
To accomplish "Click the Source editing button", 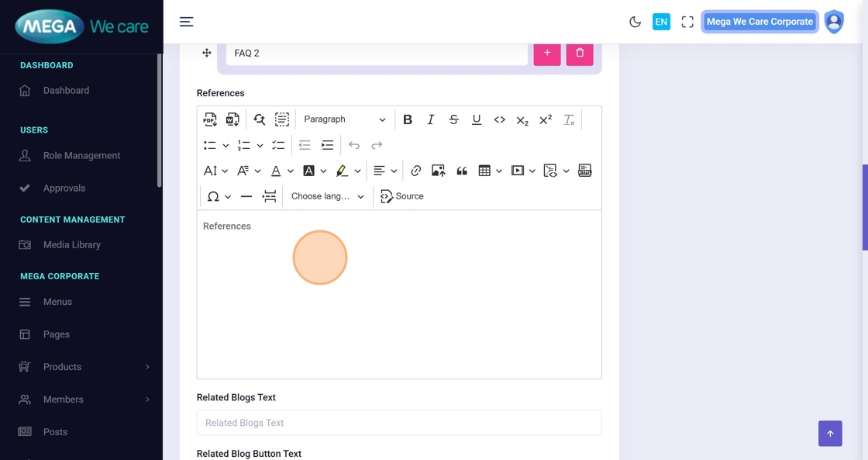I will 402,196.
